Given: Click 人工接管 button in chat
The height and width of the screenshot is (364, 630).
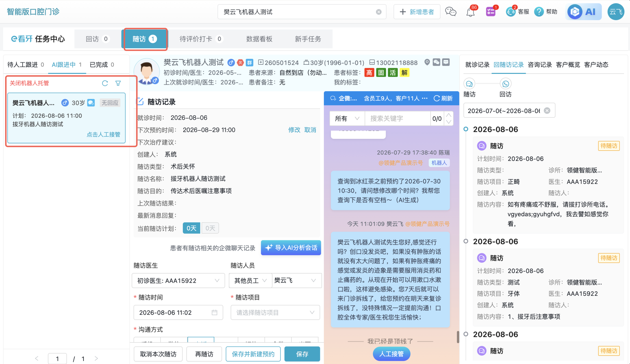Looking at the screenshot, I should click(391, 354).
